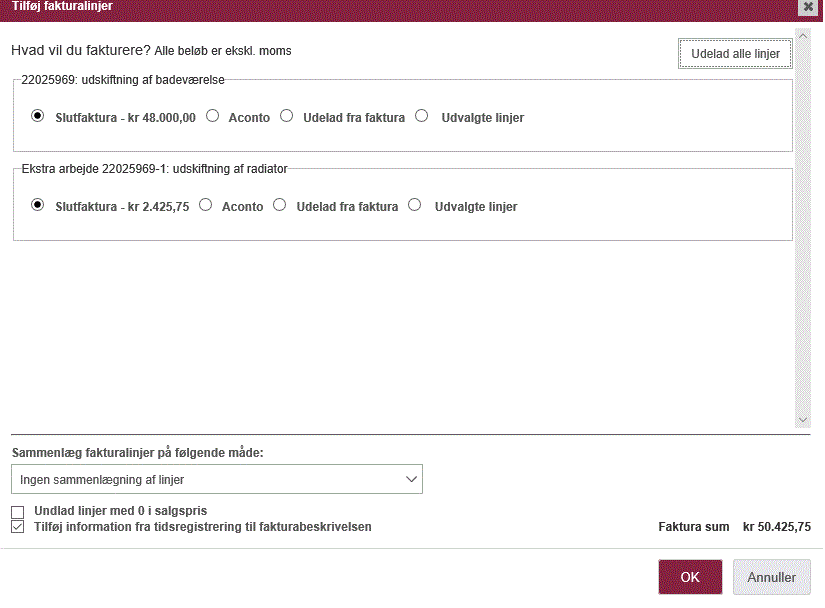Viewport: 825px width, 608px height.
Task: Select Aconto for udskiftning af badeværelse
Action: point(213,116)
